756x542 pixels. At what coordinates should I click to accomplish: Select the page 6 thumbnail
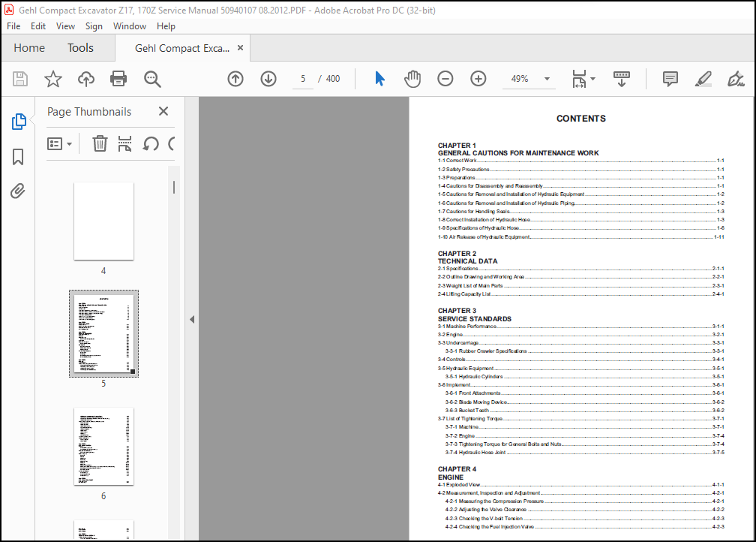point(103,447)
